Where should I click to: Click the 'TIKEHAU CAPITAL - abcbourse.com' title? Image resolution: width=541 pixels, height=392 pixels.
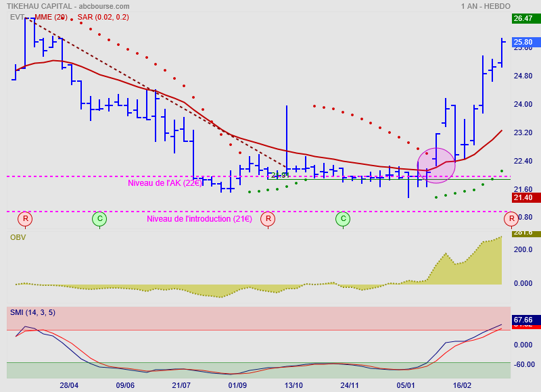coord(68,6)
